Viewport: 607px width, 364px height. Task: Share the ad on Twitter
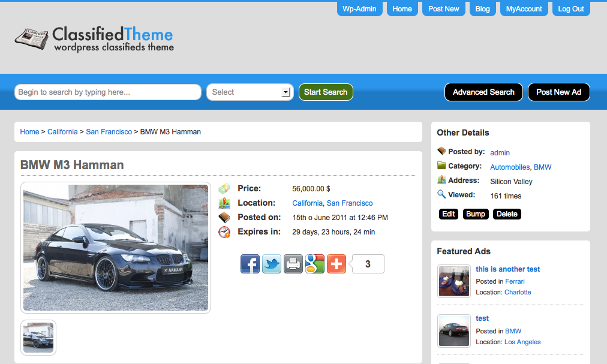(x=272, y=264)
